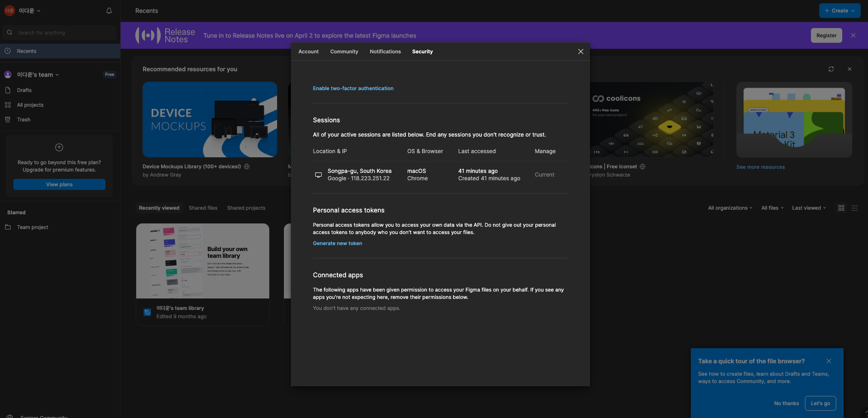Click the globe icon beside Free Iconset
The image size is (868, 418).
tap(642, 166)
